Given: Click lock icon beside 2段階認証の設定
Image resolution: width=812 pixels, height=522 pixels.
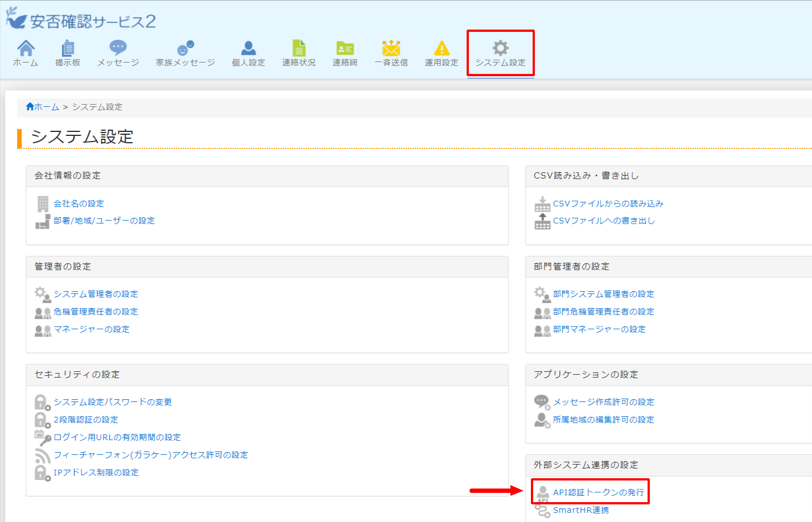Looking at the screenshot, I should (43, 420).
